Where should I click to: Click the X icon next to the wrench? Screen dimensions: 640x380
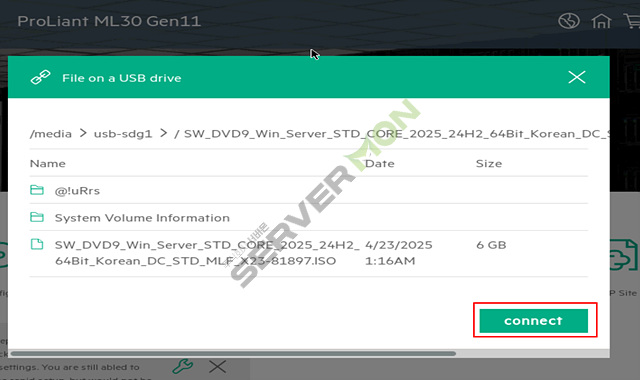point(218,367)
